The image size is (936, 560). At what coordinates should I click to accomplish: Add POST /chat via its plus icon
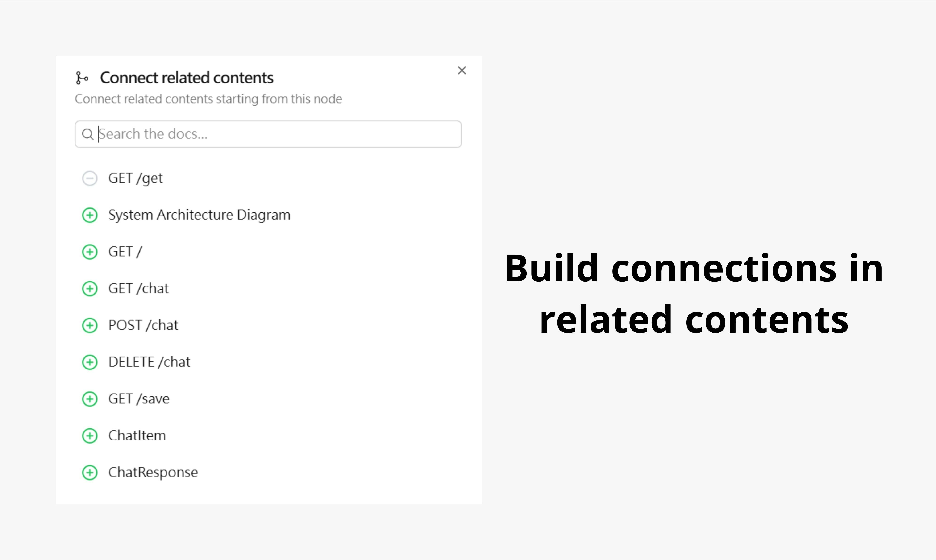click(x=90, y=325)
